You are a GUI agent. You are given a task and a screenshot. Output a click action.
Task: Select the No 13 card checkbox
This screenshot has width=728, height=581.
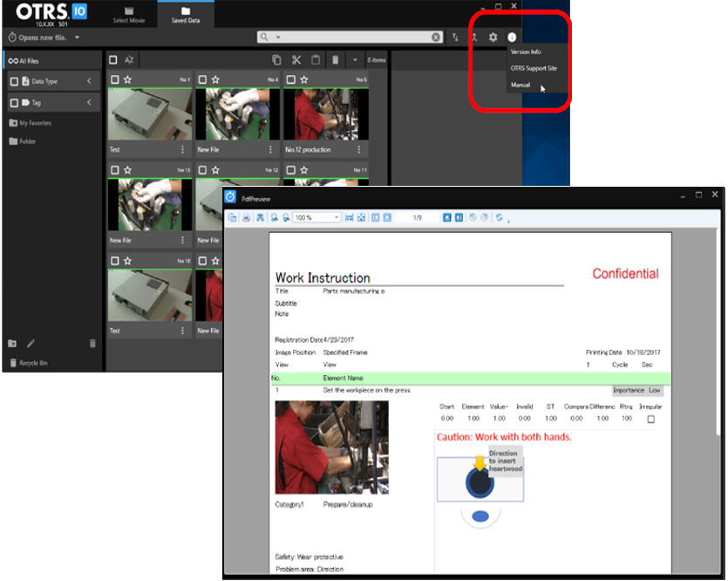pos(115,170)
